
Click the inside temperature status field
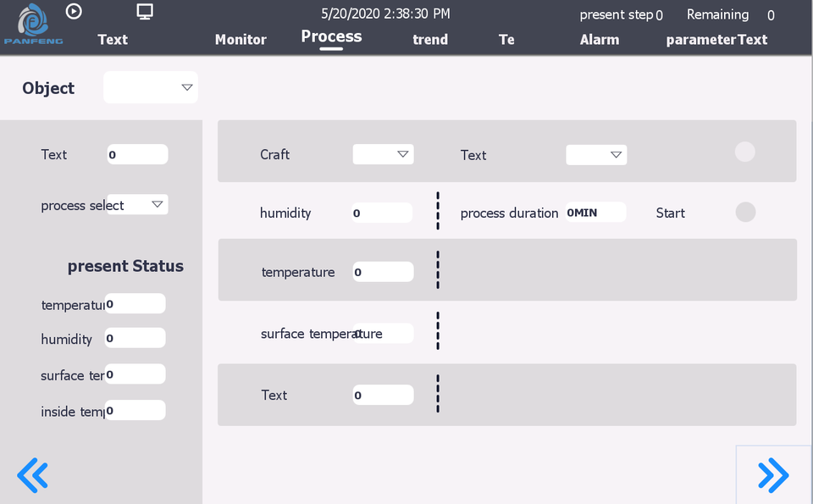135,411
